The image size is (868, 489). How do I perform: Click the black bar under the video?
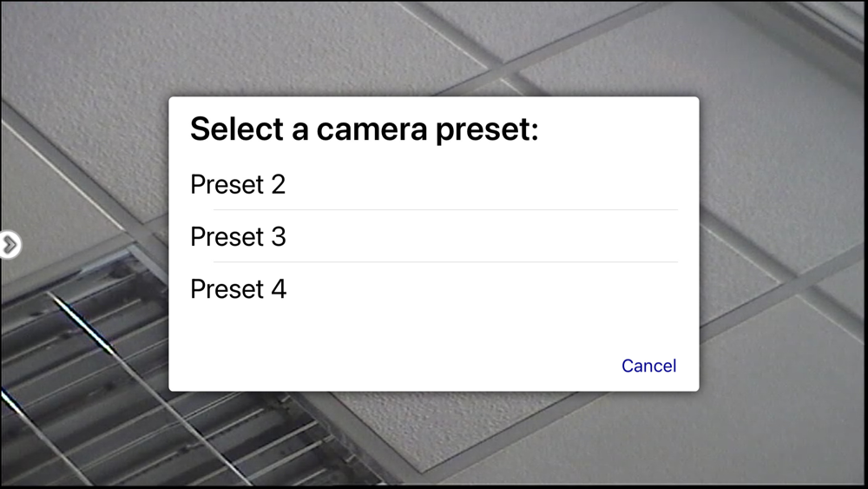434,486
